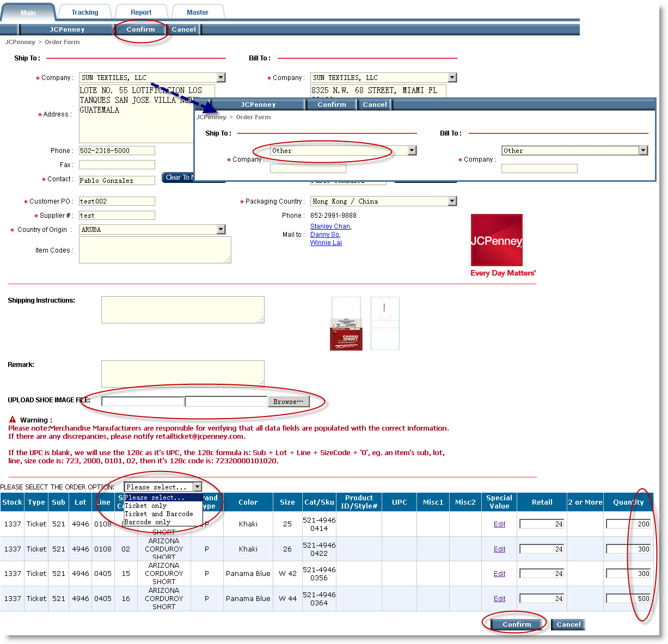Focus the Quantity field in the size 26 row
The image size is (668, 644).
click(628, 549)
